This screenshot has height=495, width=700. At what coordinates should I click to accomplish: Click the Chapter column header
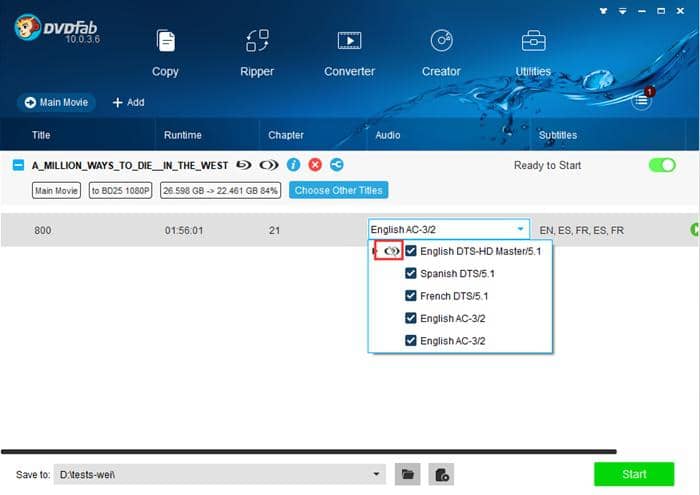coord(286,135)
